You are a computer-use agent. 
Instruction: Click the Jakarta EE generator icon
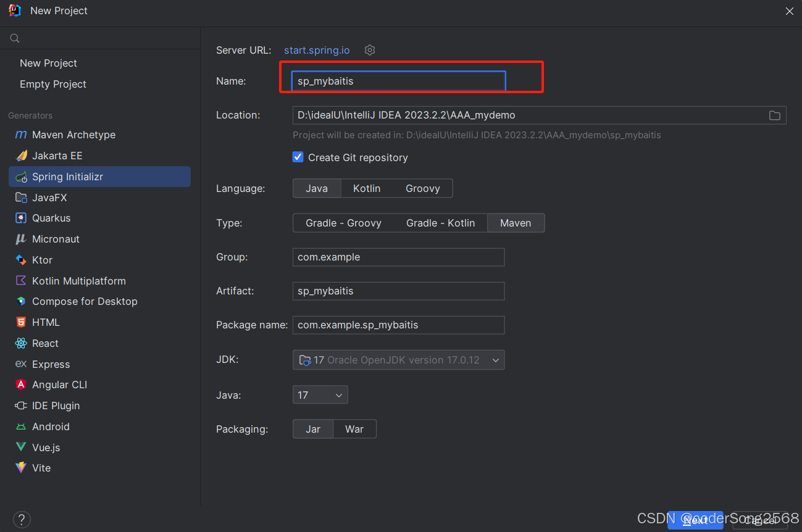[x=21, y=156]
